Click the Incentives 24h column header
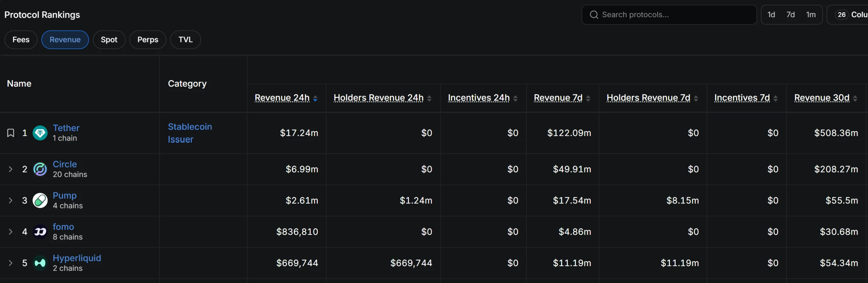Screen dimensions: 868x283 [x=479, y=98]
